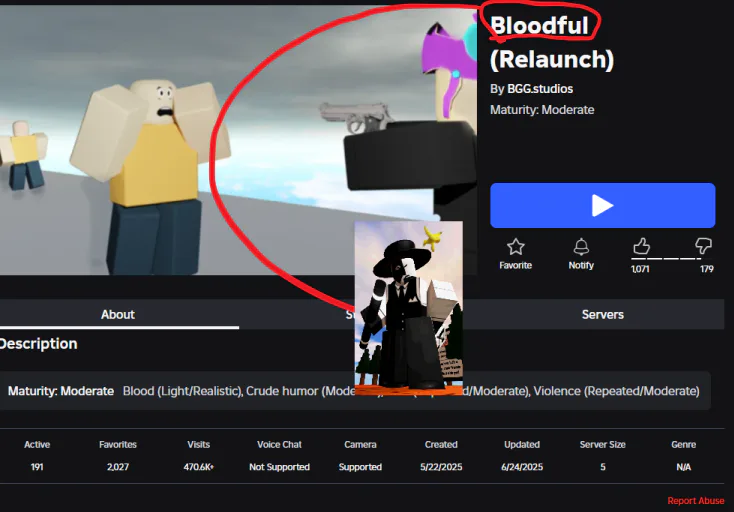This screenshot has width=734, height=512.
Task: Click the 1,071 likes count
Action: tap(640, 269)
